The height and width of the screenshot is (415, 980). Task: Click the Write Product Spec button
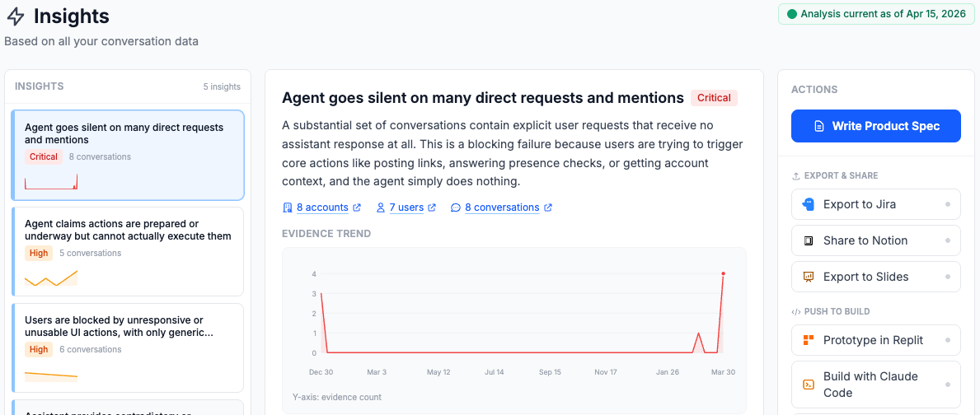[875, 126]
